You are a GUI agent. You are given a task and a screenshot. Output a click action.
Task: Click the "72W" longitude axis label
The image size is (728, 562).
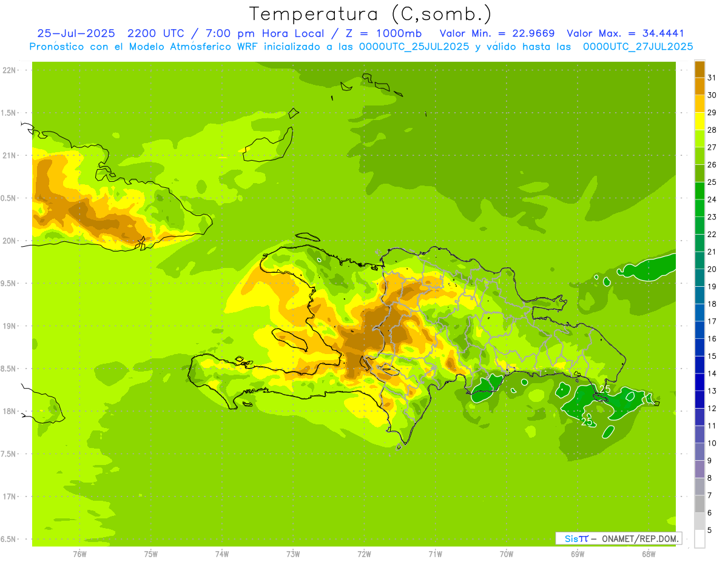coord(364,554)
